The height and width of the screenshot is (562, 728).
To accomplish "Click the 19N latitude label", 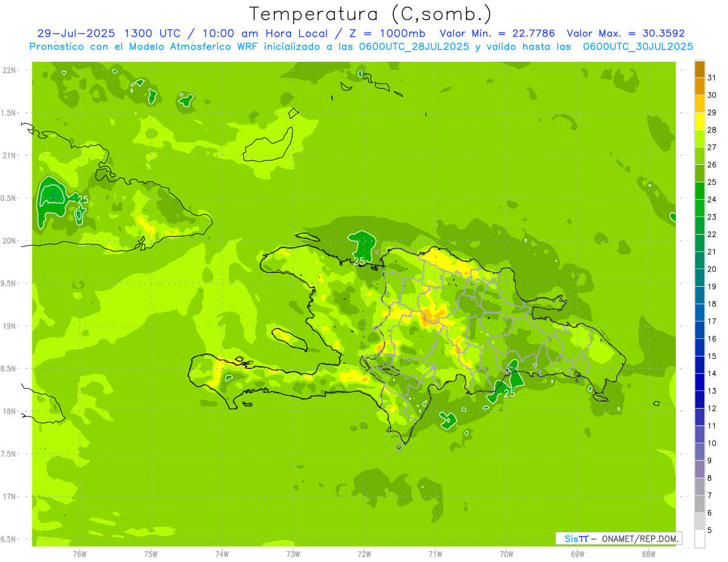I will point(10,326).
